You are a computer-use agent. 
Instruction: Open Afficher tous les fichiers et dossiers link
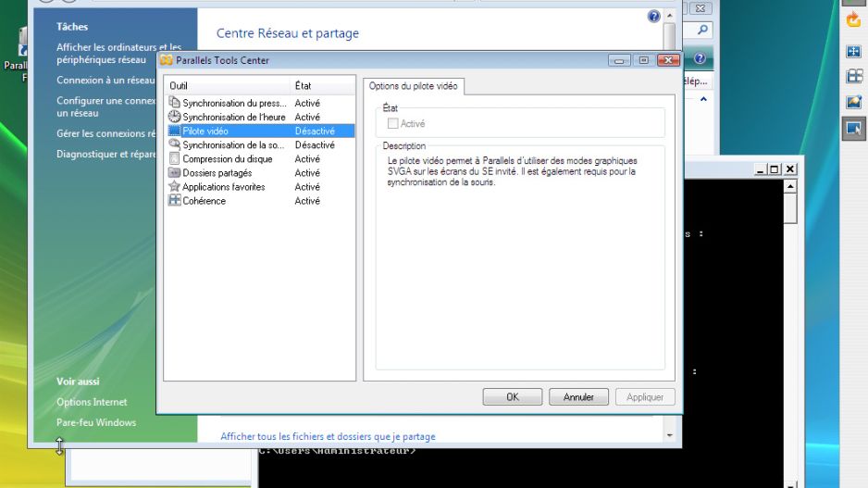pos(328,436)
